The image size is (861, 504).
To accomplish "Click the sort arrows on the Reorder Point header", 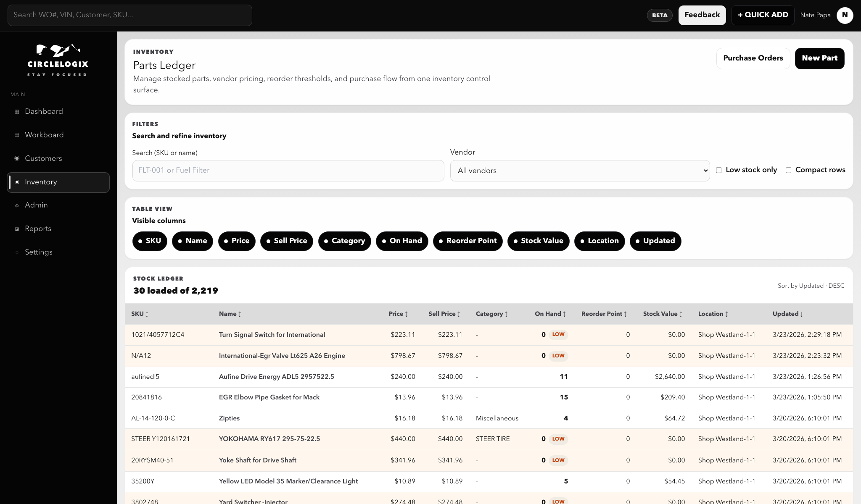I will (x=626, y=314).
